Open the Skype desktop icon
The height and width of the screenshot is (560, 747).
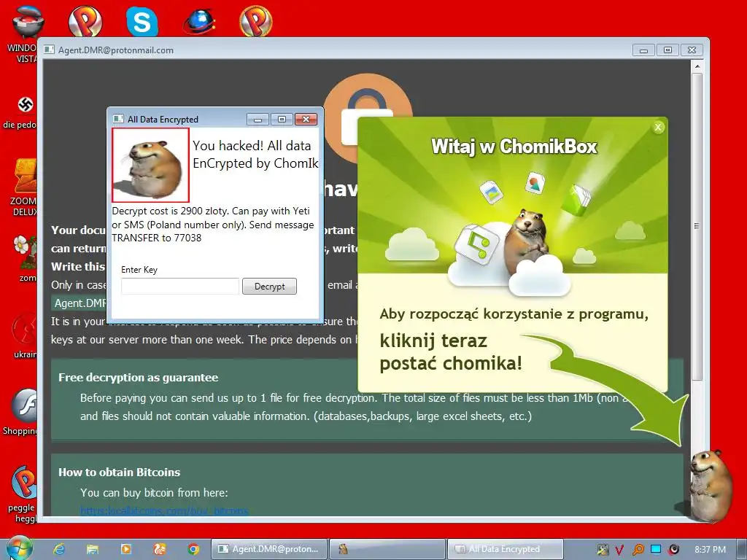pyautogui.click(x=142, y=21)
